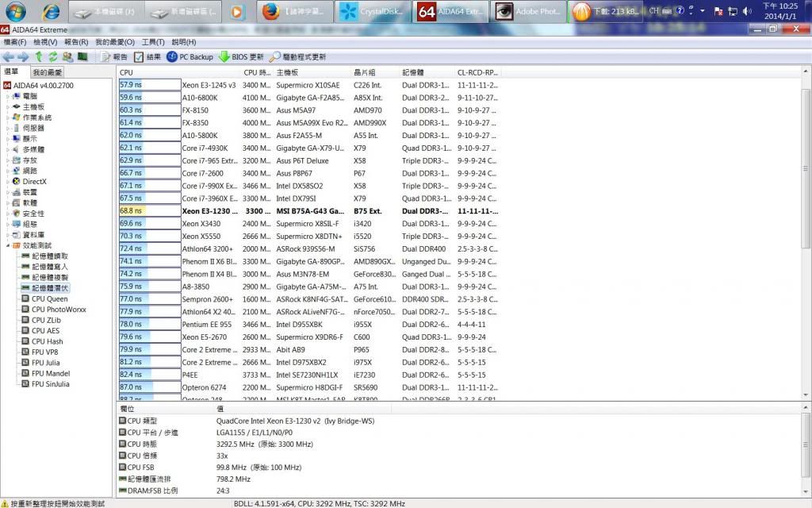The image size is (812, 508).
Task: Select the Pentium EE 955 result row
Action: pyautogui.click(x=308, y=325)
